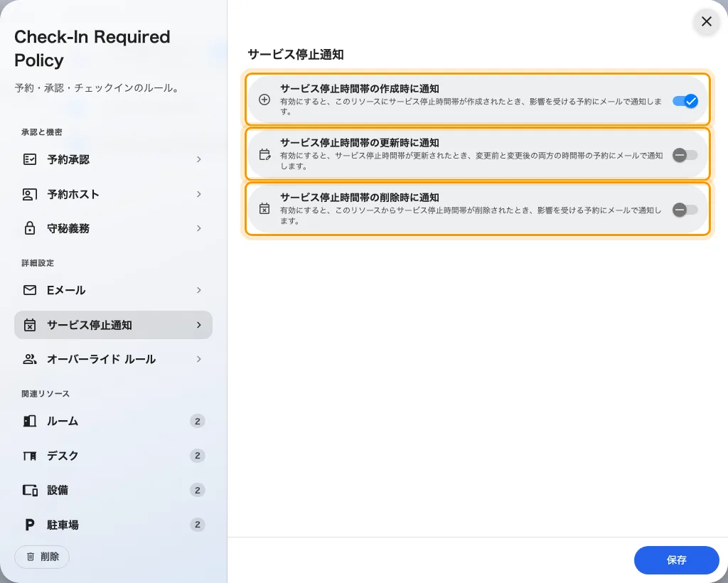Click the サービス停止通知 calendar-x sidebar icon

(x=30, y=325)
